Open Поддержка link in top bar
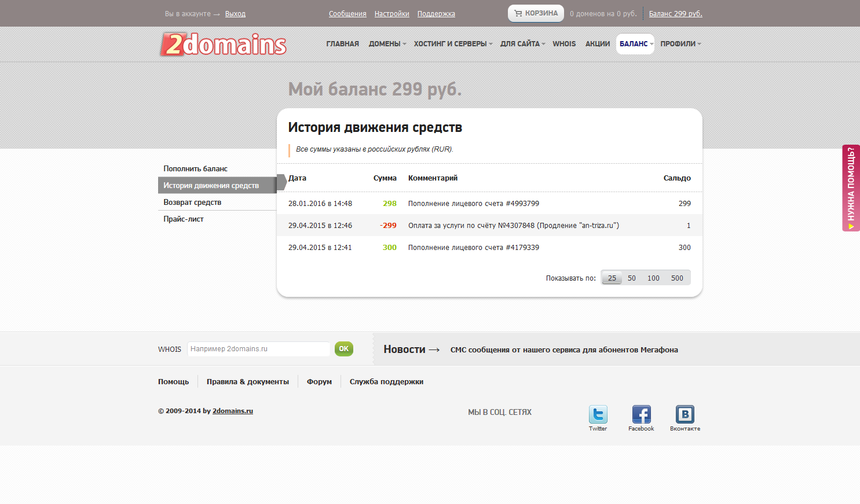The width and height of the screenshot is (860, 504). coord(436,14)
